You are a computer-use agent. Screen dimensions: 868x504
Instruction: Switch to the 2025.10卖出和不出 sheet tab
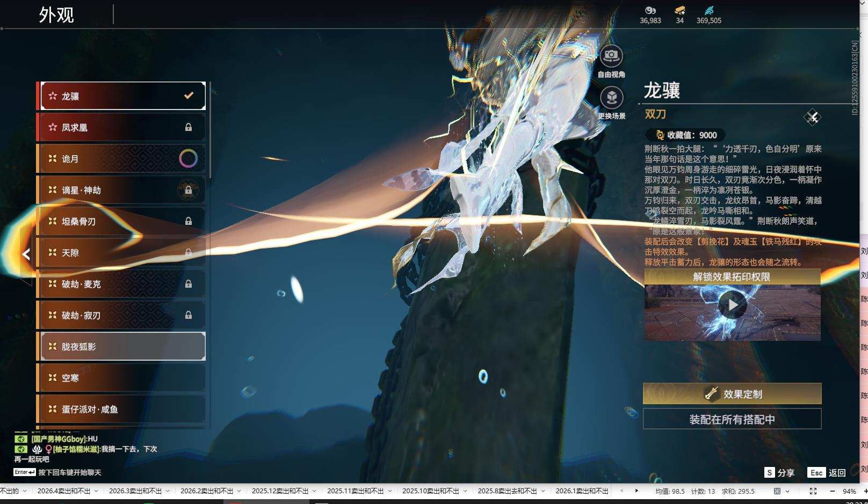click(431, 491)
